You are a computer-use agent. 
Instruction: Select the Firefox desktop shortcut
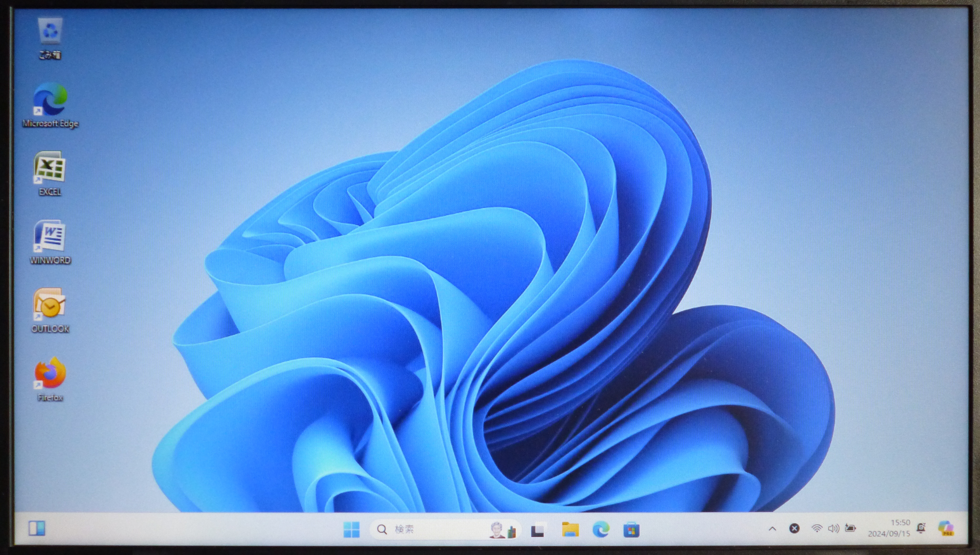pyautogui.click(x=50, y=379)
